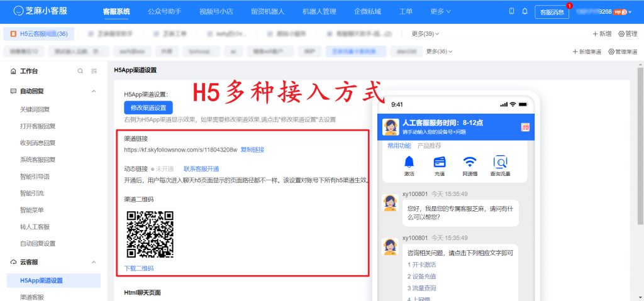Open the notification bell icon
644x301 pixels.
[525, 11]
